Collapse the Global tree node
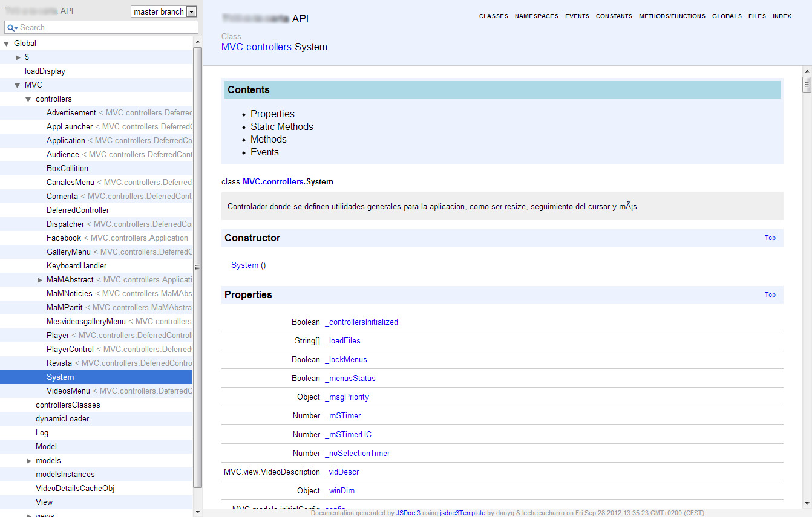812x517 pixels. 7,44
